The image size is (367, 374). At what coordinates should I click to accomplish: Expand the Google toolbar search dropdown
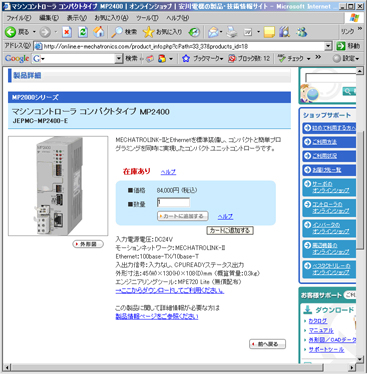119,59
